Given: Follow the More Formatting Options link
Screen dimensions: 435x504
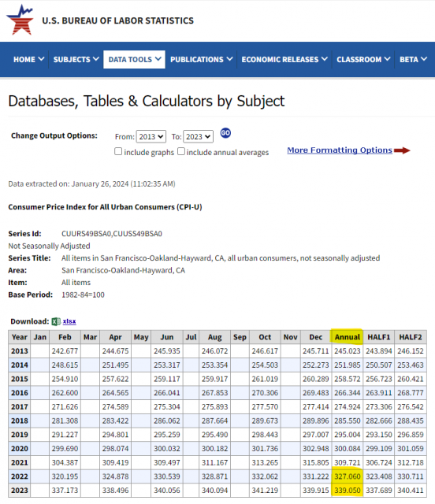Looking at the screenshot, I should pos(340,150).
